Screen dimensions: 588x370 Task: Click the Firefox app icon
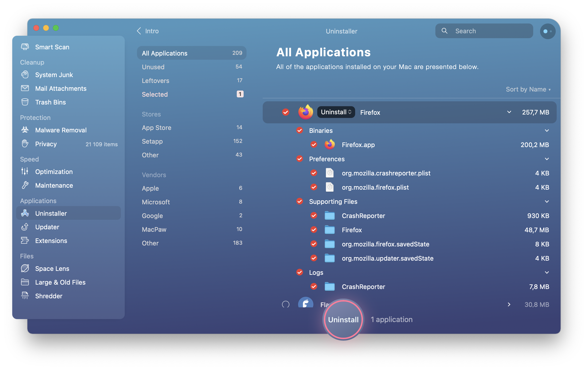(x=306, y=112)
